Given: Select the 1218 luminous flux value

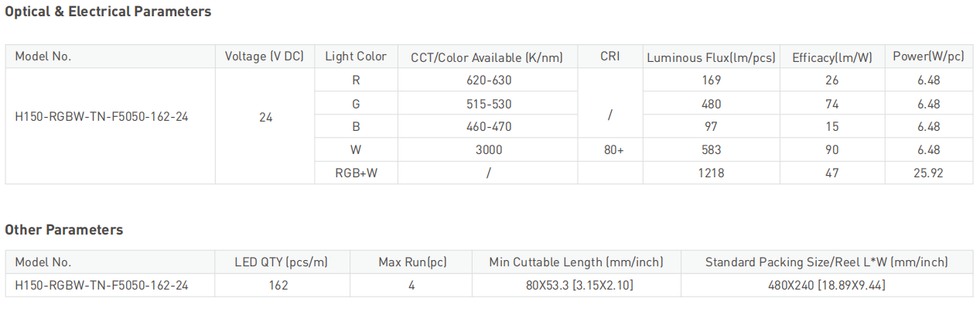Looking at the screenshot, I should (711, 173).
